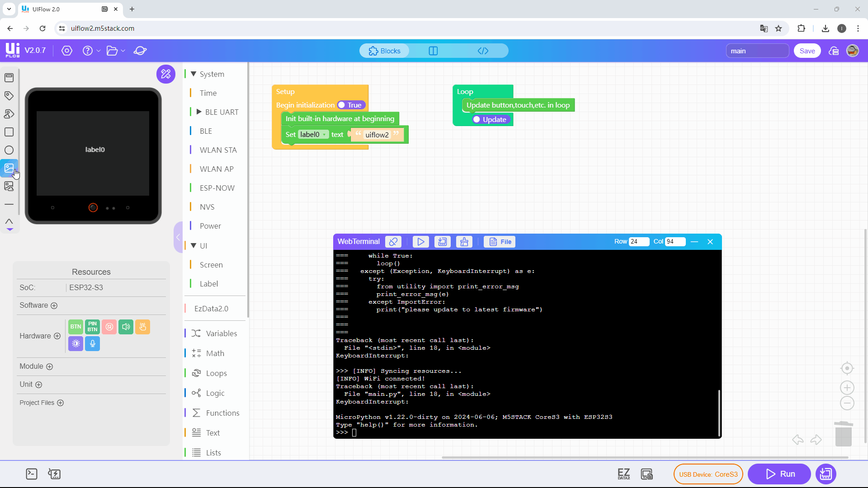Viewport: 868px width, 488px height.
Task: Open the ESP-NOW block category
Action: pyautogui.click(x=217, y=188)
